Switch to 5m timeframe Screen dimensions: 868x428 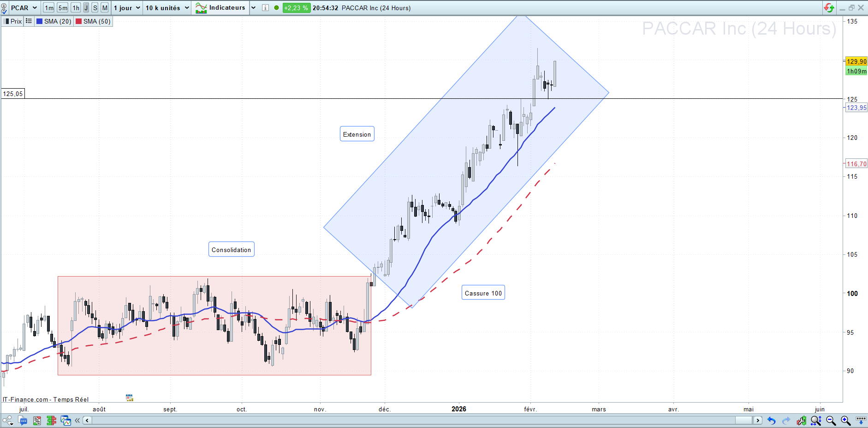tap(63, 8)
